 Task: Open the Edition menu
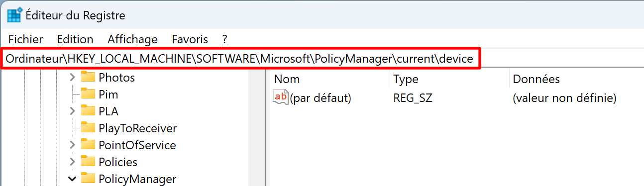click(75, 39)
